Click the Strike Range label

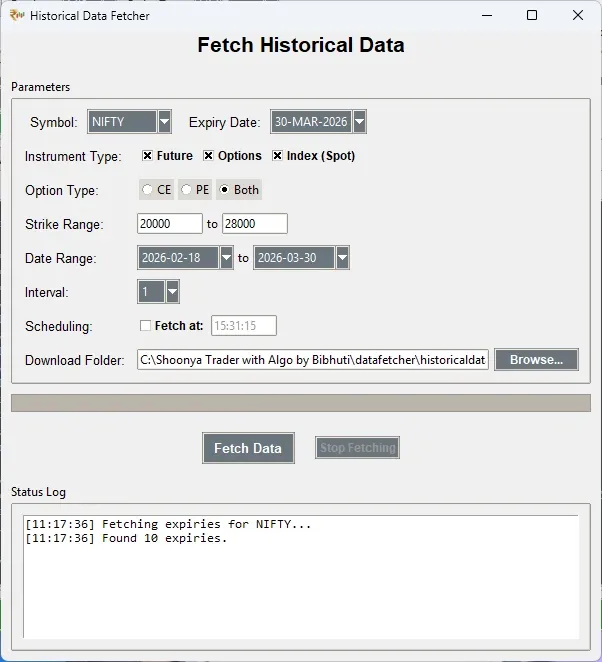64,224
